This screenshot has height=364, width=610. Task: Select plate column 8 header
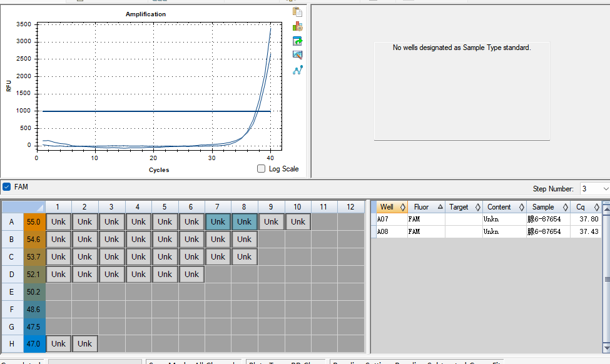click(x=244, y=207)
